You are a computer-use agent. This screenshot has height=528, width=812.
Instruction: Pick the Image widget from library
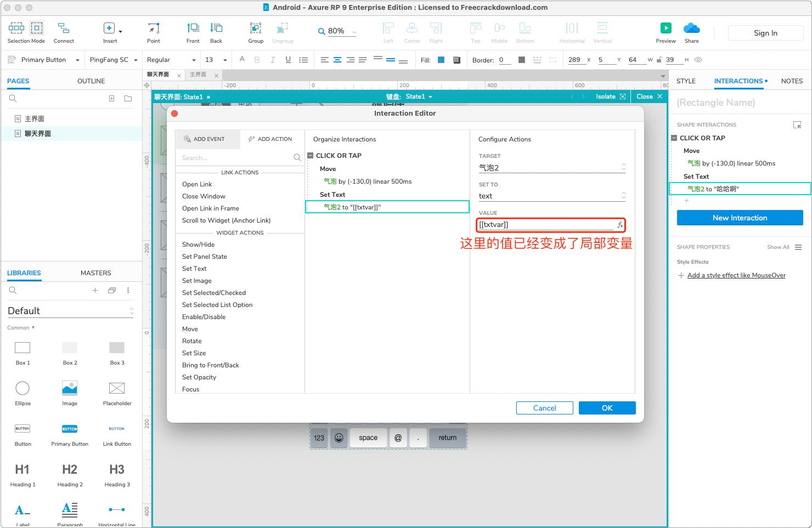coord(70,388)
